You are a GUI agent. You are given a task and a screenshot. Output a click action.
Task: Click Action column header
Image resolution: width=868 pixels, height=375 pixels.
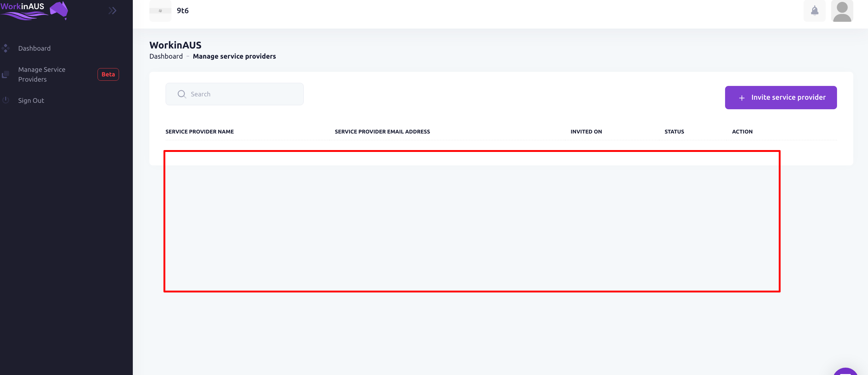742,132
